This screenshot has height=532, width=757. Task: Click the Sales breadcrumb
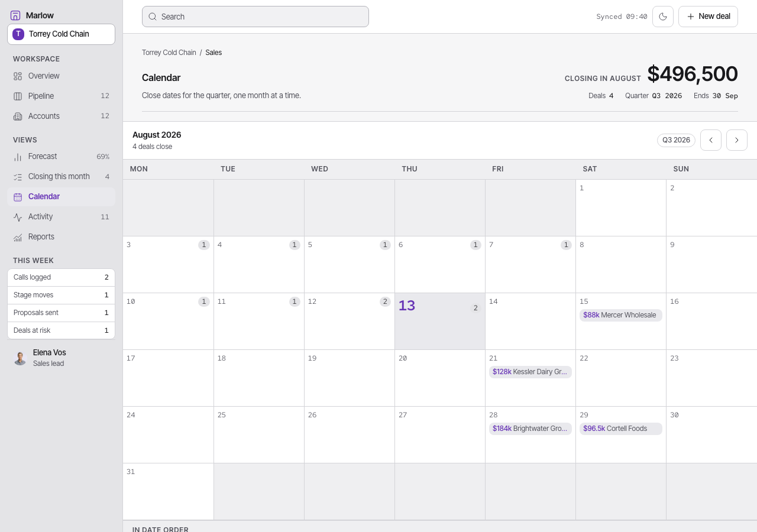[x=213, y=53]
